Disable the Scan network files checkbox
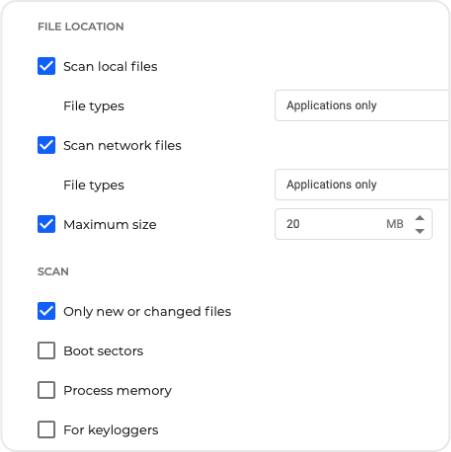 tap(46, 145)
